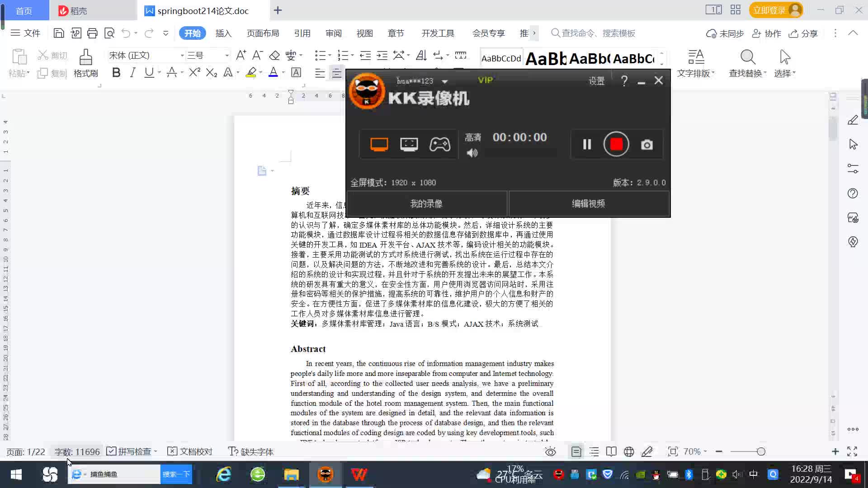
Task: Click the Find and Replace magnifier icon
Action: click(x=748, y=57)
